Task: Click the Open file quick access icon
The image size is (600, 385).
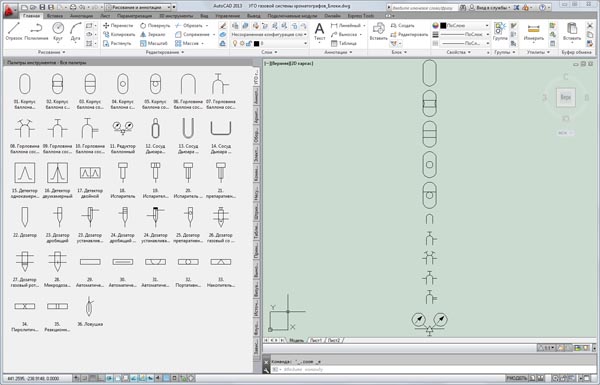Action: [x=33, y=7]
